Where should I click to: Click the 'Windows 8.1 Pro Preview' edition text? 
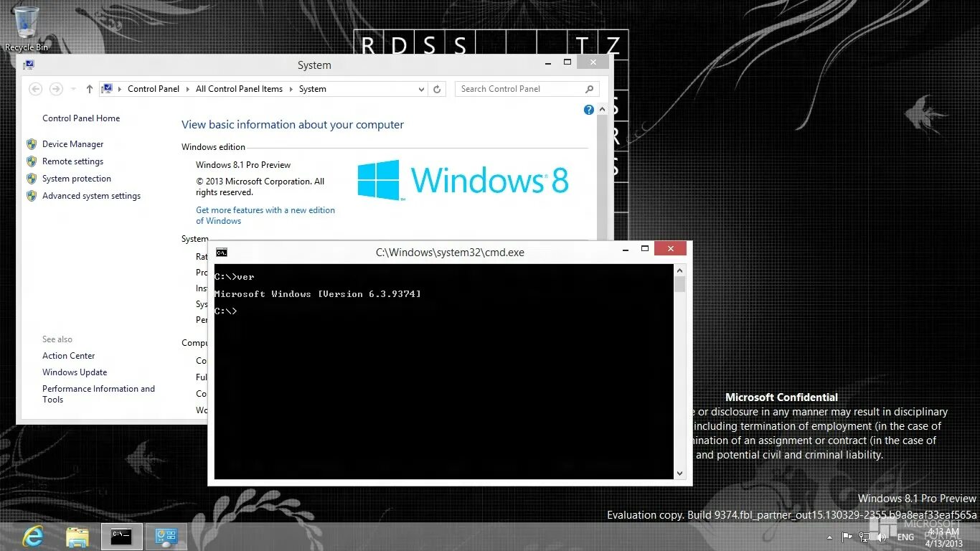click(243, 165)
